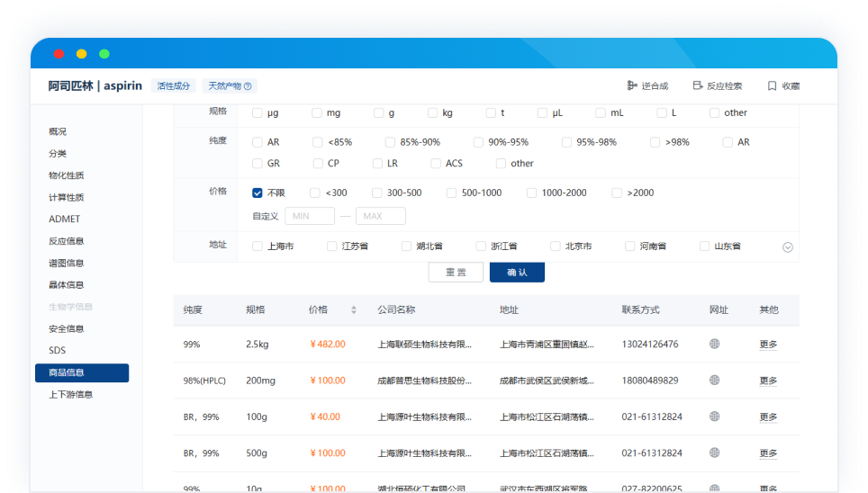Click the 重置 reset button
868x493 pixels.
pyautogui.click(x=456, y=273)
